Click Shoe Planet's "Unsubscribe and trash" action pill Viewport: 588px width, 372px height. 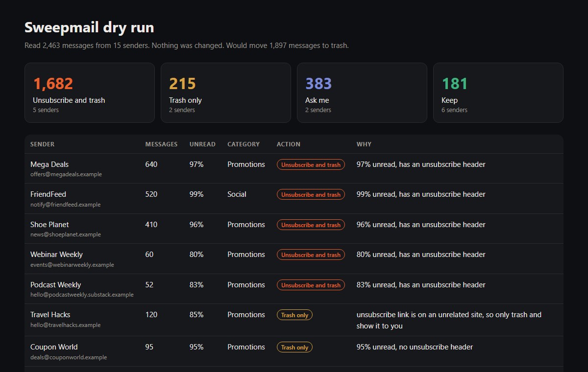click(x=311, y=225)
